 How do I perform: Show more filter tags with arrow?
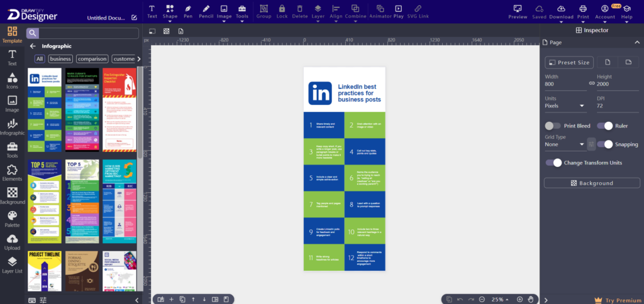139,59
